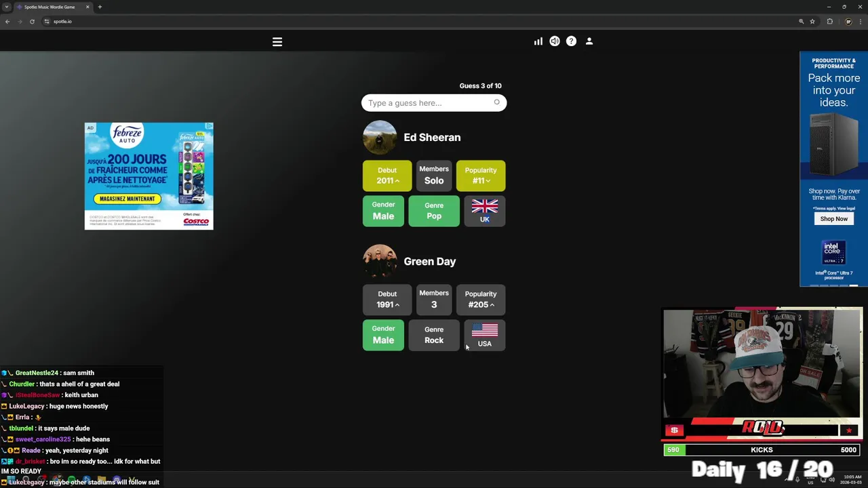Click the Guess 3 of 10 counter
The height and width of the screenshot is (488, 868).
(x=480, y=86)
